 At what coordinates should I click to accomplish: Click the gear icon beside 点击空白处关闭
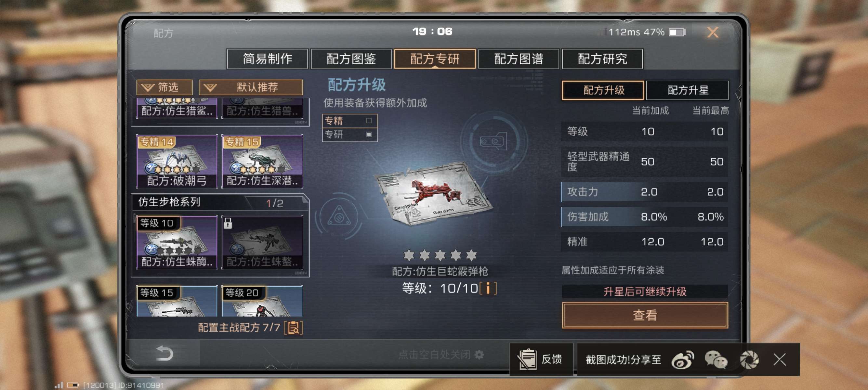tap(479, 354)
